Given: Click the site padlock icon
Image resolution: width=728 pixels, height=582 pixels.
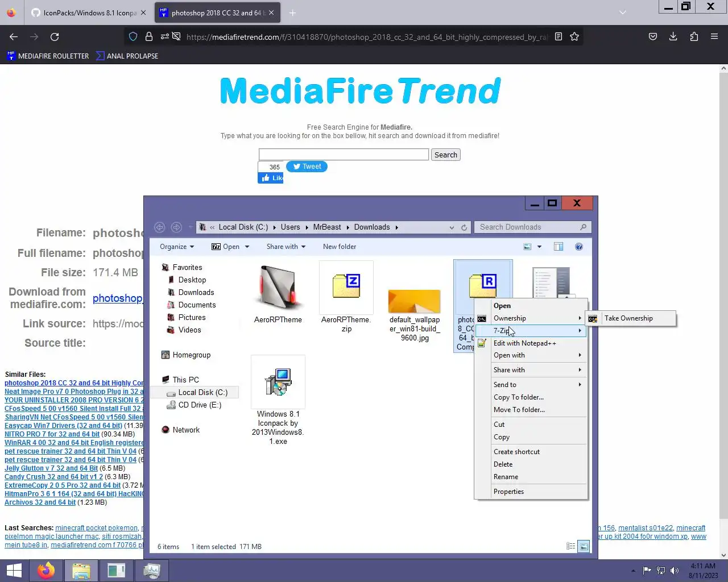Looking at the screenshot, I should pos(149,37).
